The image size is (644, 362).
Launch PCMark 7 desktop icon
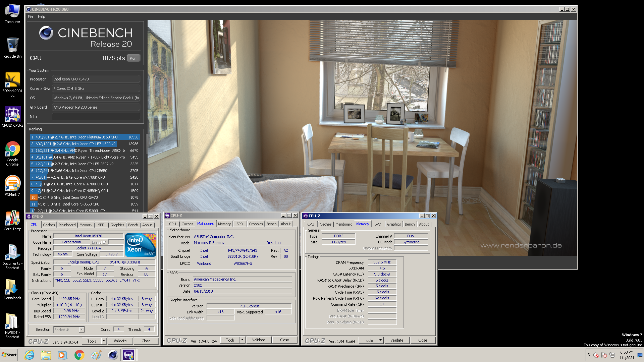coord(12,186)
